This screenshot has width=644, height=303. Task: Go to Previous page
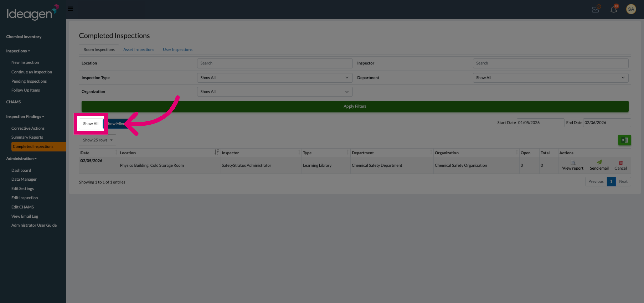[596, 182]
